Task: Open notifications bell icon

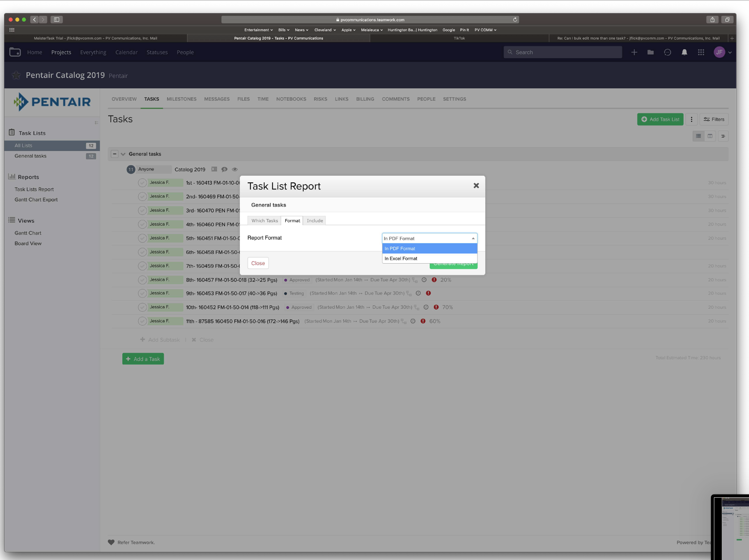Action: [684, 52]
